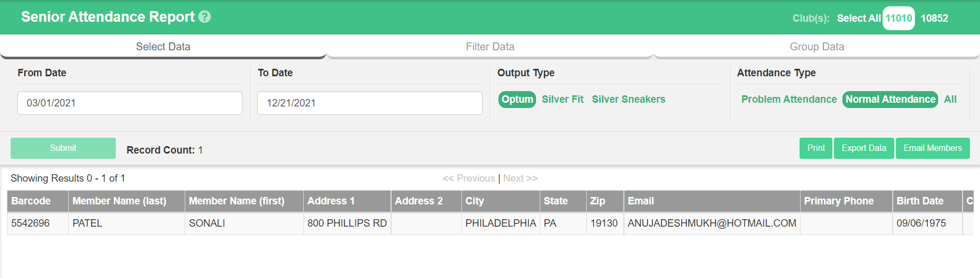980x278 pixels.
Task: Go to Next results page
Action: coord(520,178)
